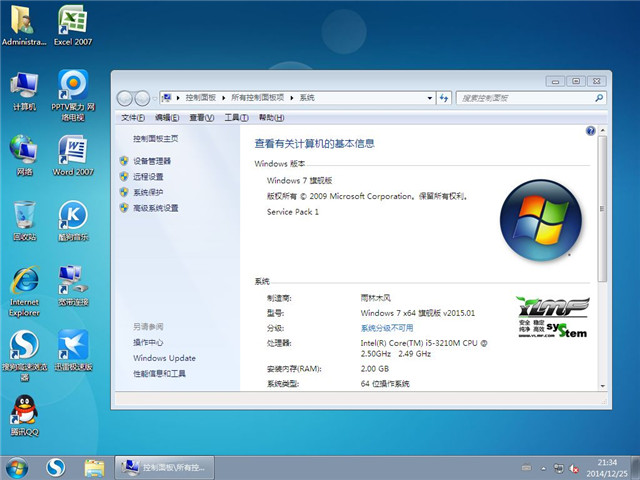Open 设备管理器 link in sidebar
Screen dimensions: 640x480
tap(152, 161)
